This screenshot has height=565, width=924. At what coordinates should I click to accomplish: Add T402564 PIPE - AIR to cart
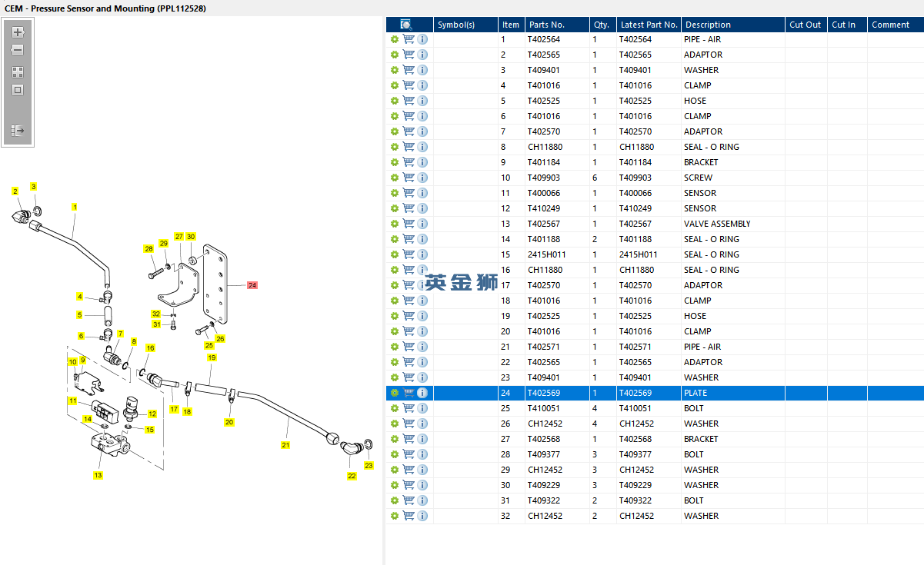click(409, 39)
